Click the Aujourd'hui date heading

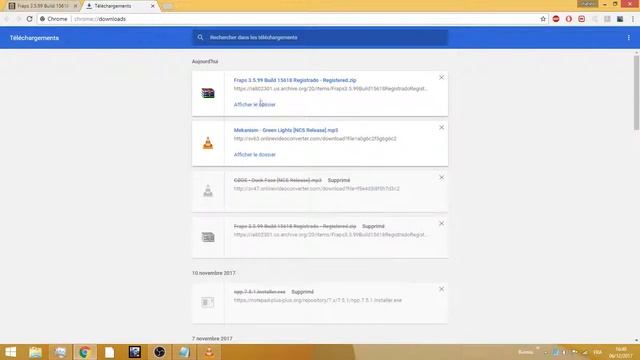(x=205, y=61)
